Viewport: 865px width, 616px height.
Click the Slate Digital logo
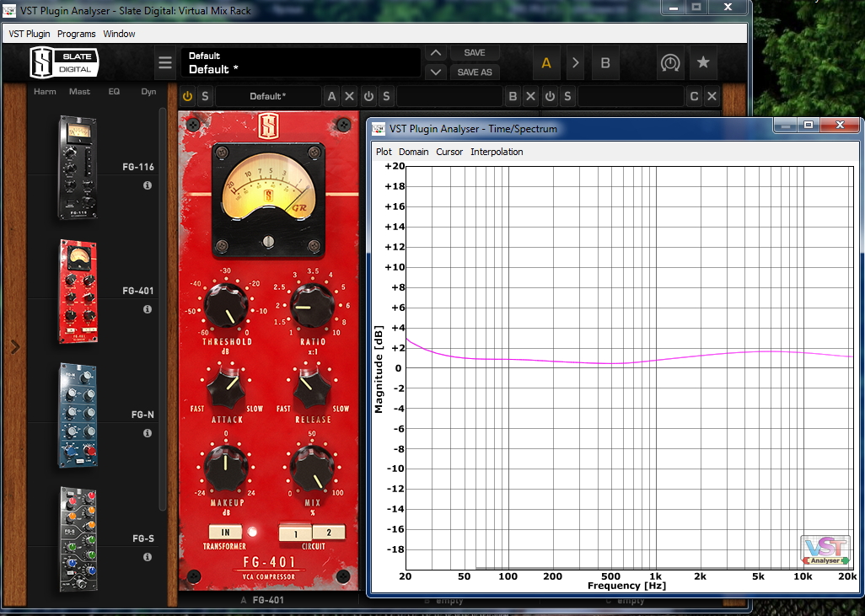pyautogui.click(x=63, y=62)
